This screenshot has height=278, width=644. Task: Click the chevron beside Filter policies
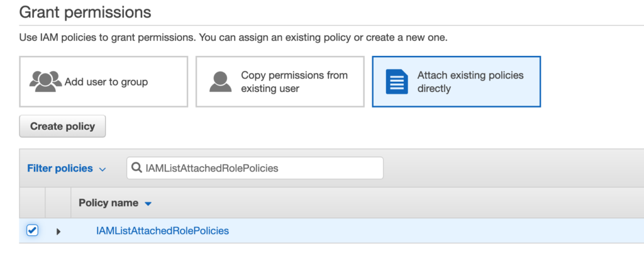pyautogui.click(x=103, y=169)
